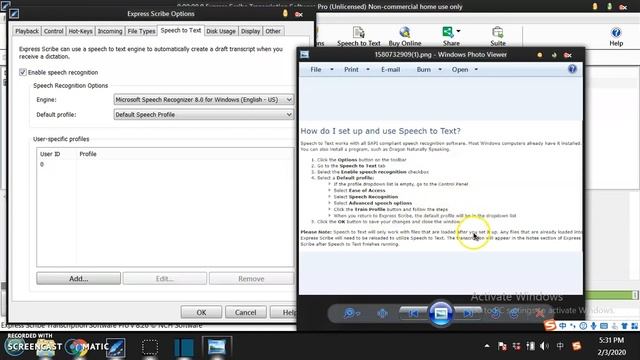This screenshot has height=360, width=640.
Task: Click the Sogou toolbar orange S logo
Action: point(550,325)
